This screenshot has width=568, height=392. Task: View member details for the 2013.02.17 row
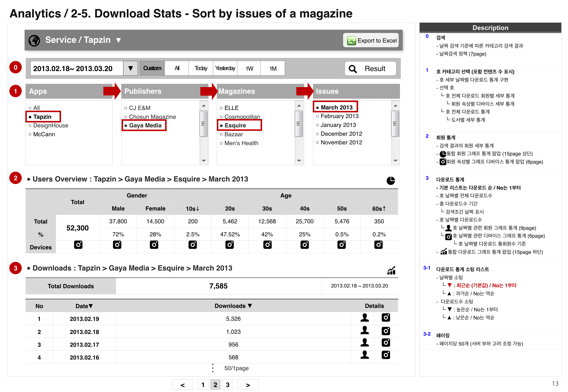(365, 343)
